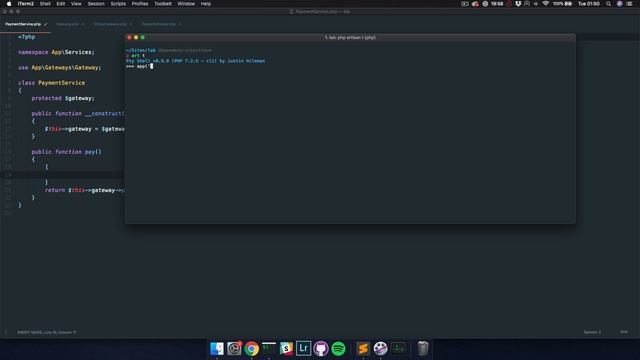This screenshot has width=640, height=360.
Task: Open the Toolbelt menu
Action: (x=163, y=4)
